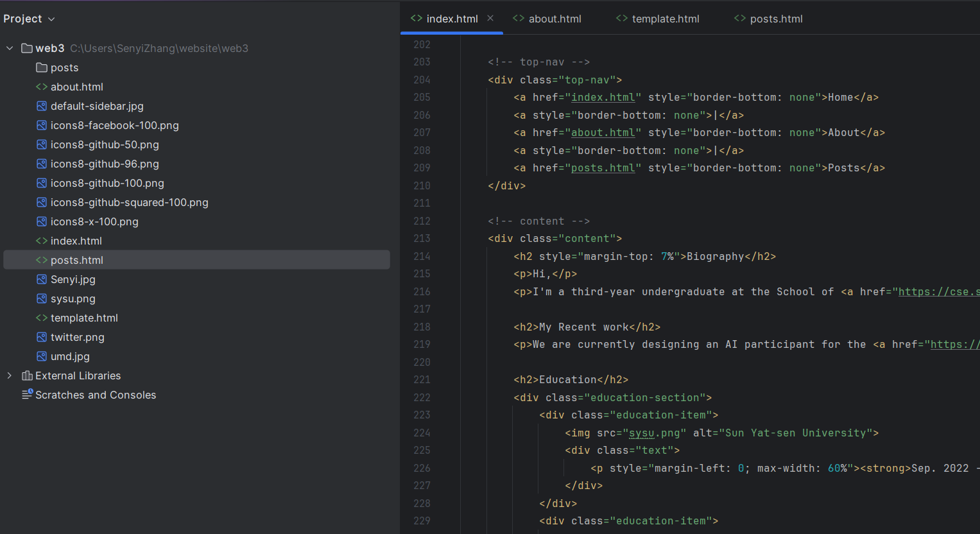Click the index.html href link in code
Viewport: 980px width, 534px height.
click(603, 98)
